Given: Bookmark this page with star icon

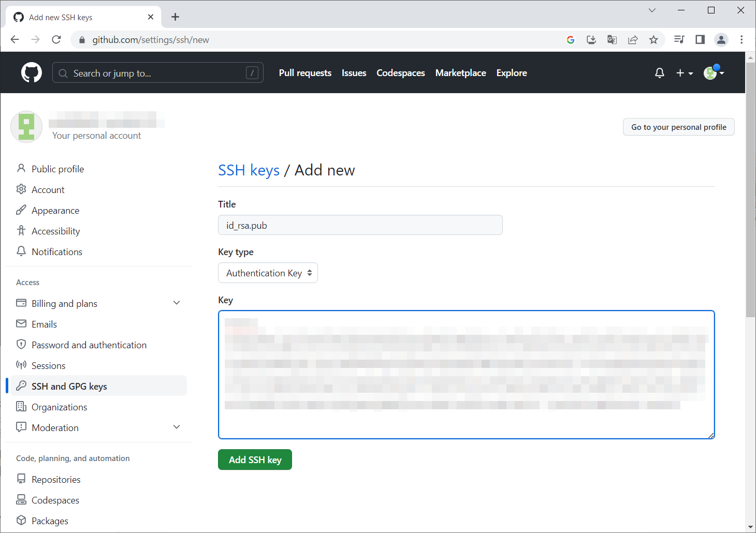Looking at the screenshot, I should 653,40.
